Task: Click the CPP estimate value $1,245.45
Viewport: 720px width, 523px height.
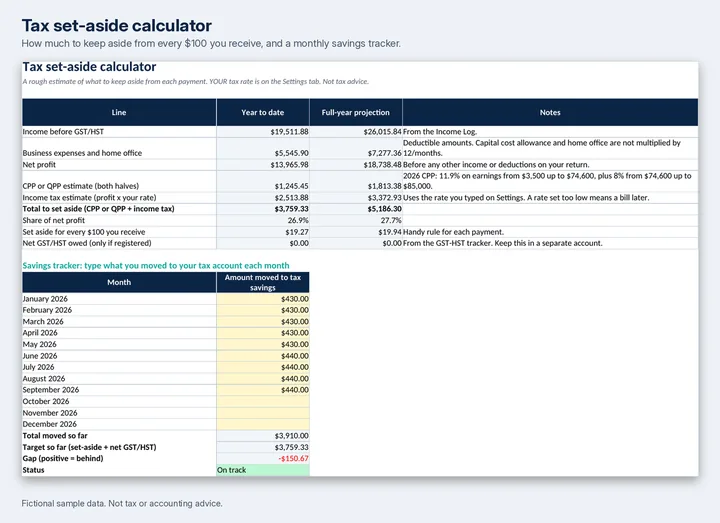Action: tap(292, 186)
